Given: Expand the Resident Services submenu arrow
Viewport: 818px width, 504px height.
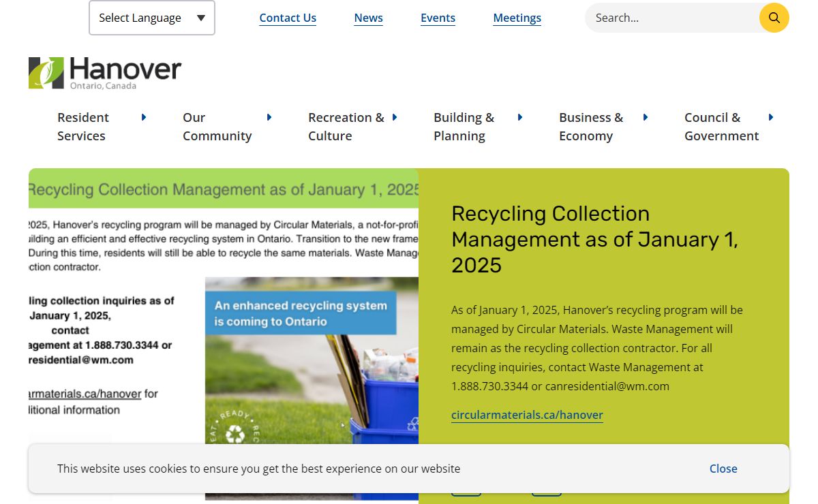Looking at the screenshot, I should point(144,117).
